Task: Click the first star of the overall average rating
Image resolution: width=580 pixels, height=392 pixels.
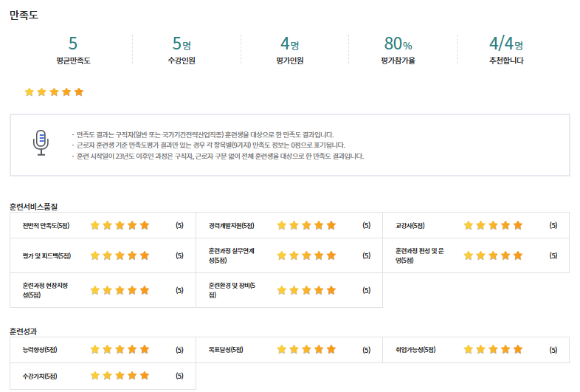Action: [30, 92]
